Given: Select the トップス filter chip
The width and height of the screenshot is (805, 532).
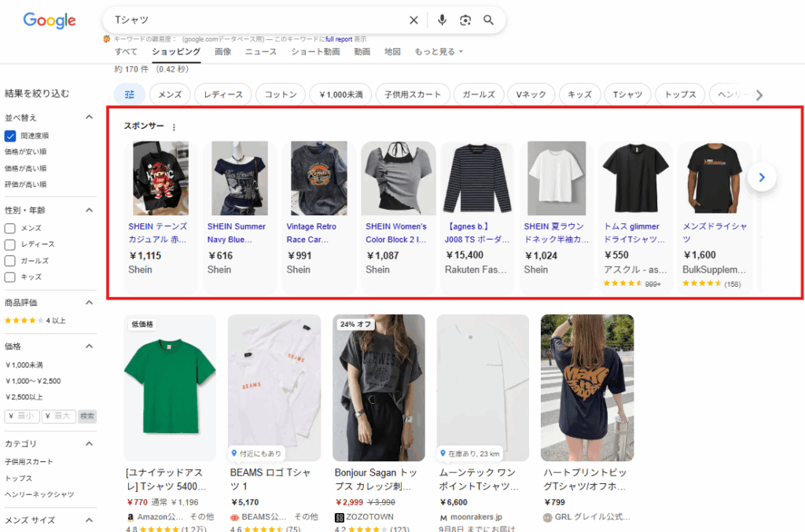Looking at the screenshot, I should [680, 94].
